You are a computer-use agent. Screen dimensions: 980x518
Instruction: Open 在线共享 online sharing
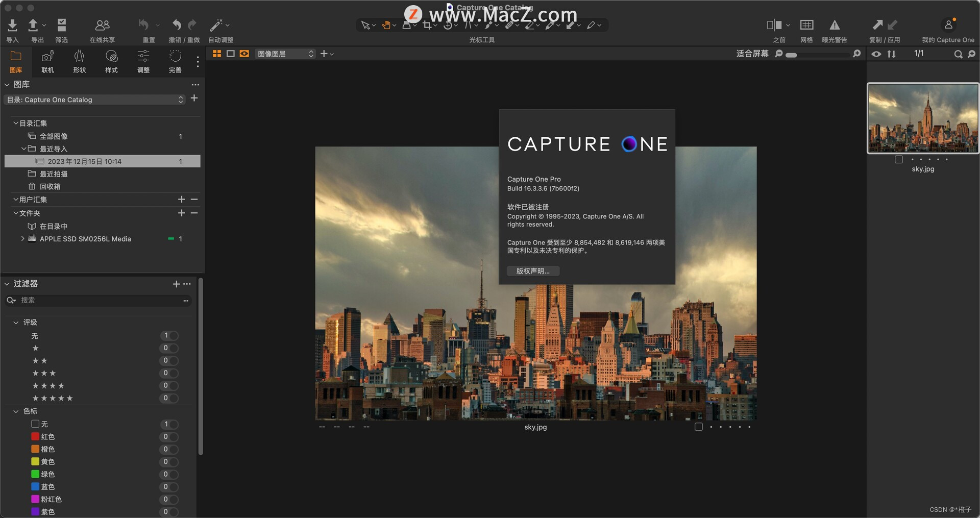[102, 25]
